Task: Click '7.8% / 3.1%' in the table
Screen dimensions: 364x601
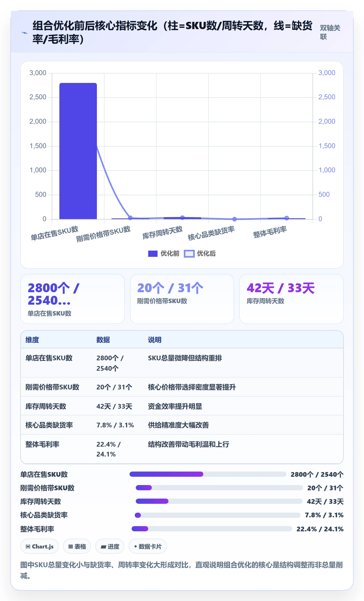Action: [115, 425]
